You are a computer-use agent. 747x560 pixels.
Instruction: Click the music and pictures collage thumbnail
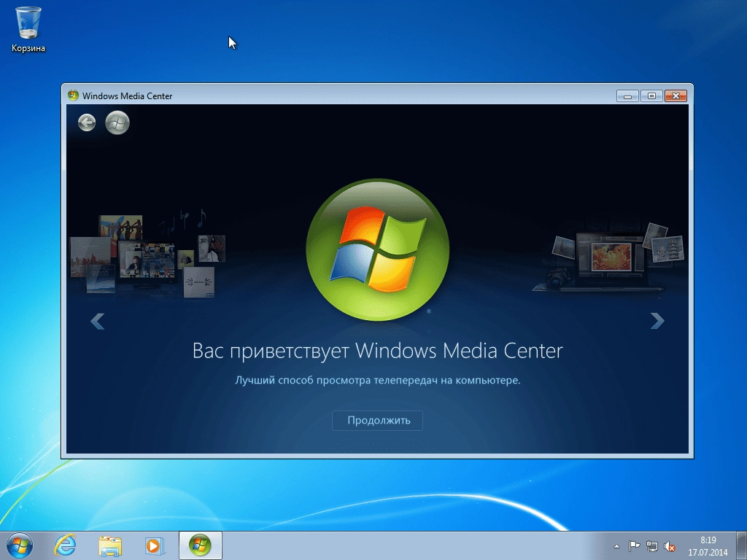click(x=147, y=254)
